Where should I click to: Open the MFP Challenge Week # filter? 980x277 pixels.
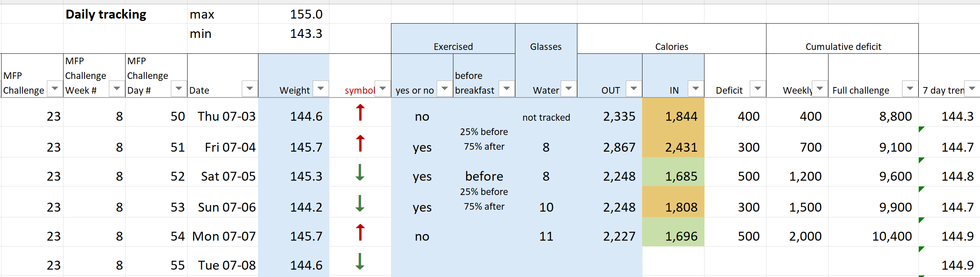(117, 89)
